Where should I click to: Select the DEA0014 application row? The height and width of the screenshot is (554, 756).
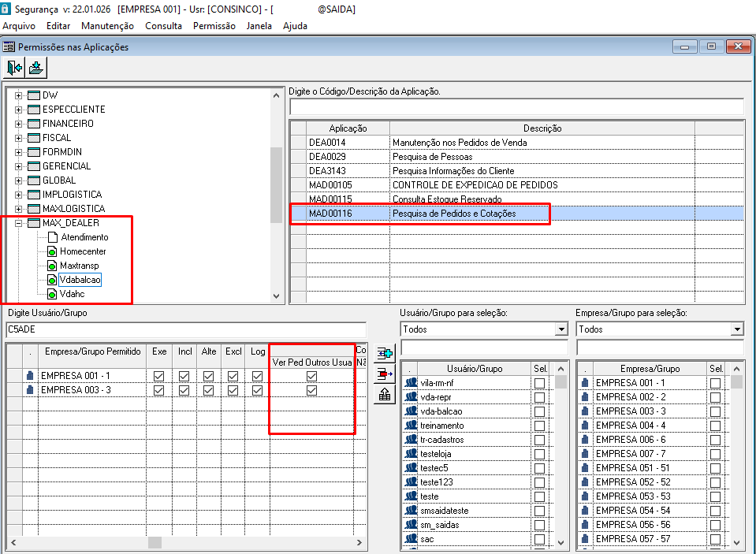tap(517, 143)
